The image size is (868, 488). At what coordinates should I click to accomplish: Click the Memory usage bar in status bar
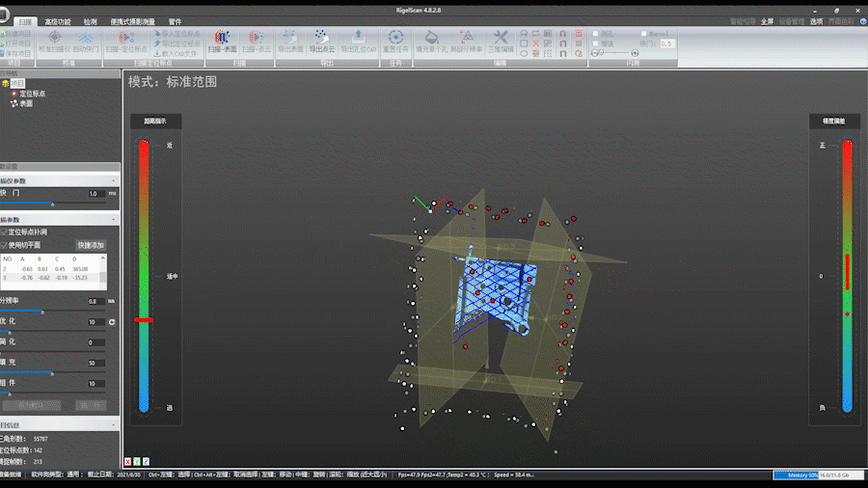tap(818, 474)
